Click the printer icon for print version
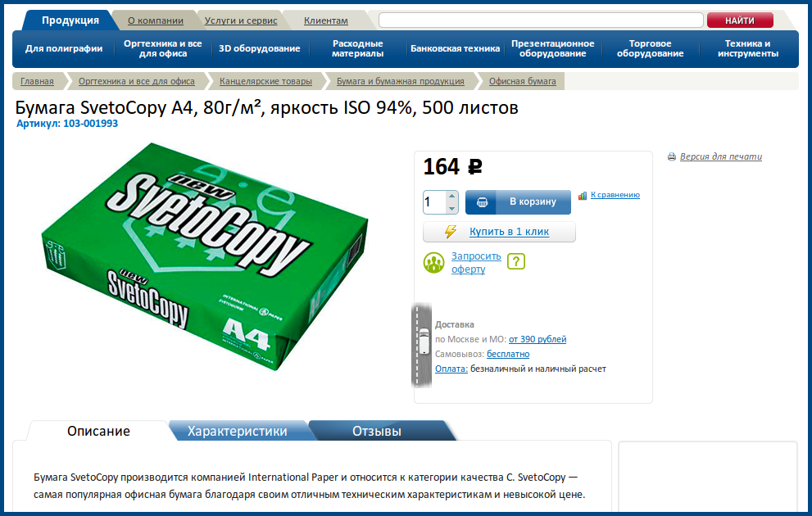 tap(672, 156)
